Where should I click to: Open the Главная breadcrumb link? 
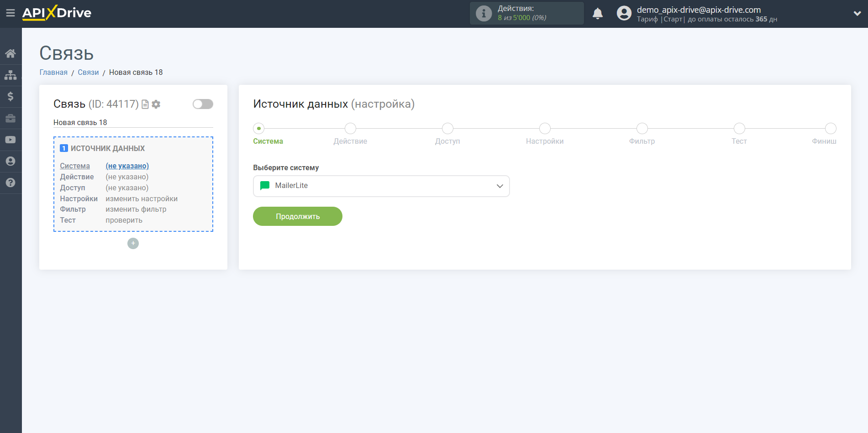pos(53,73)
